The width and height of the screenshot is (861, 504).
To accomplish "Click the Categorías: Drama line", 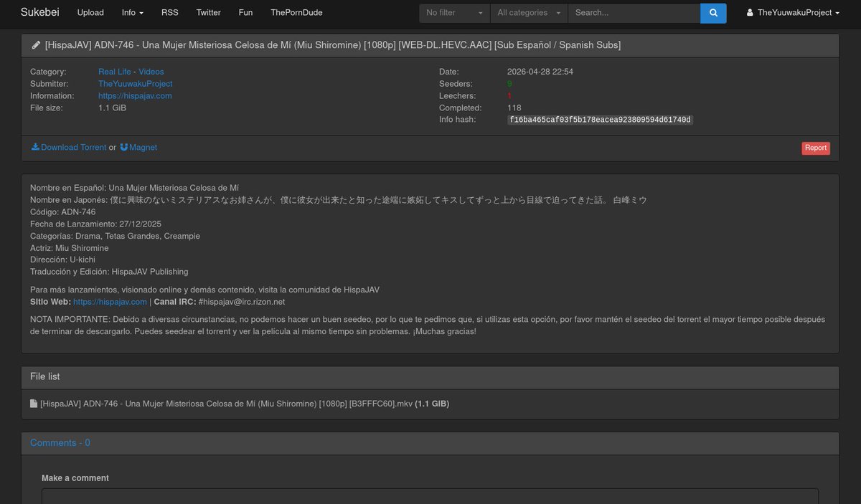I will tap(115, 236).
